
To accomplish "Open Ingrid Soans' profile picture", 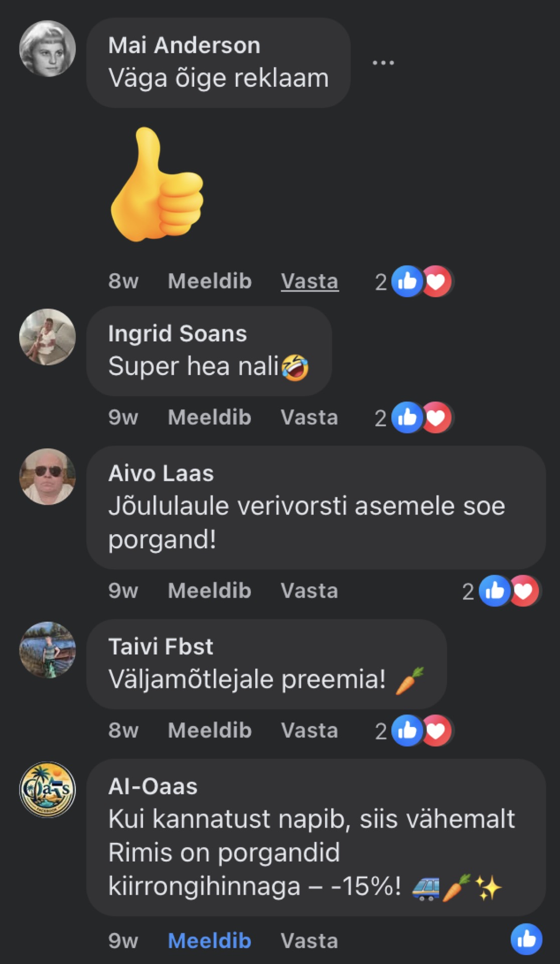I will [47, 337].
